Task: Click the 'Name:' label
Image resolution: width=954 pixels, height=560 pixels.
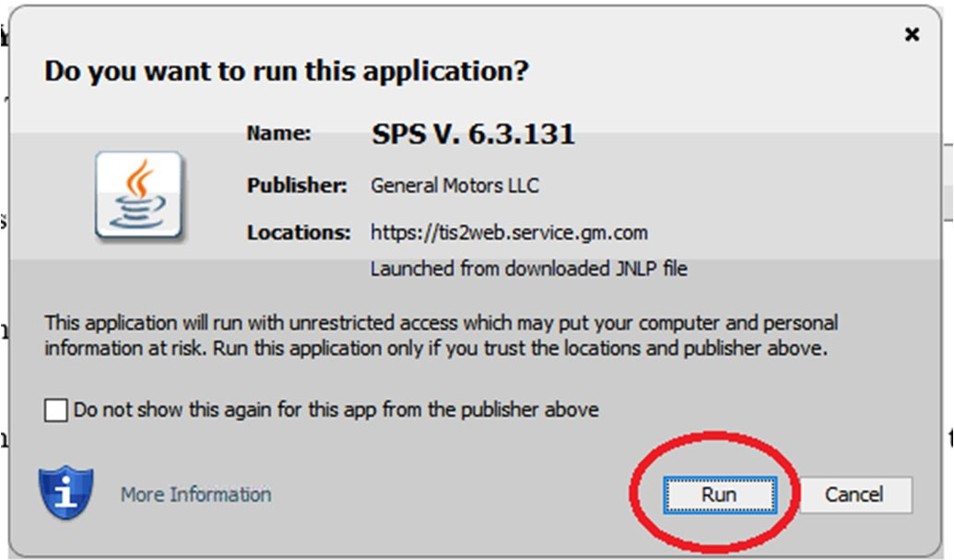Action: point(278,134)
